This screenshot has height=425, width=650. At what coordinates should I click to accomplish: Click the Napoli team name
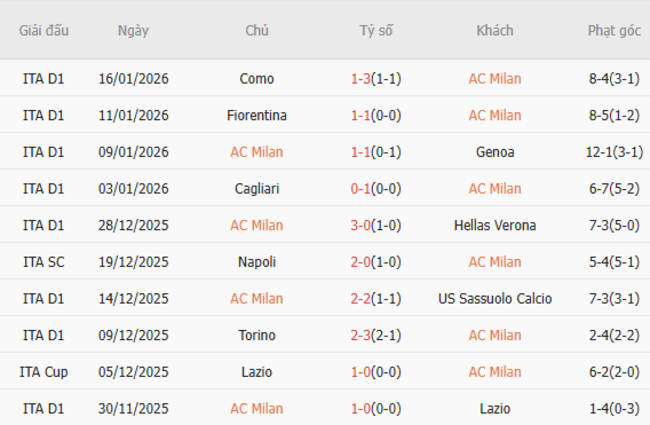click(x=257, y=262)
